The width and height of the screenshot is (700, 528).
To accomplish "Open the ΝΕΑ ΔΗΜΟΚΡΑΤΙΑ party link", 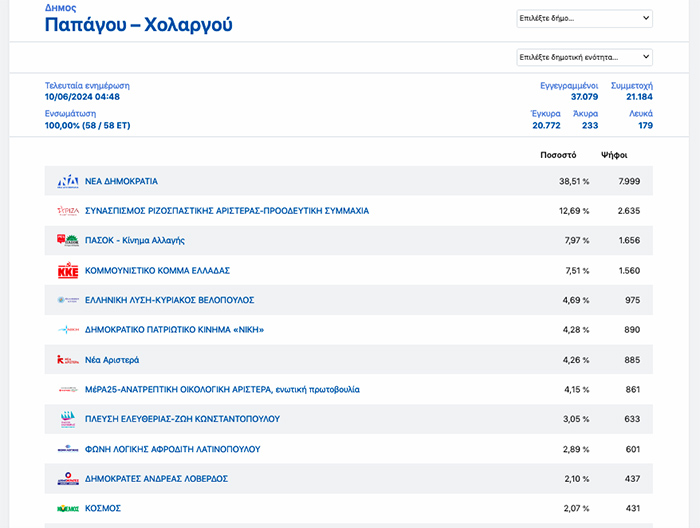I will (x=121, y=181).
